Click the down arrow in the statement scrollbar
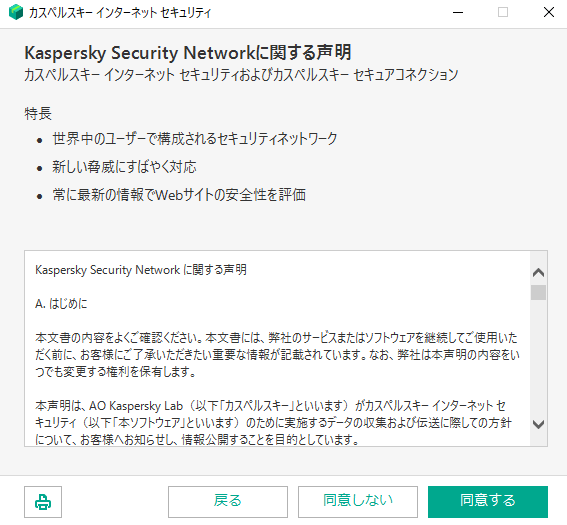Screen dimensions: 567x525 [538, 424]
